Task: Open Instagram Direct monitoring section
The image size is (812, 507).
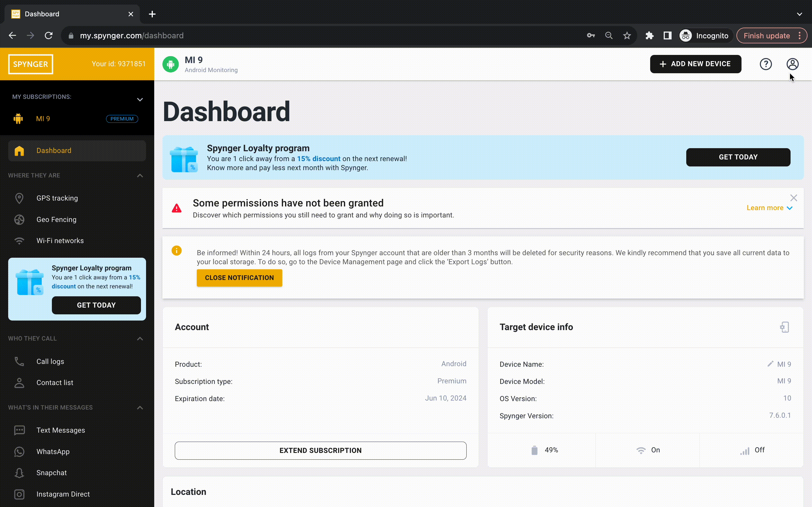Action: (63, 494)
